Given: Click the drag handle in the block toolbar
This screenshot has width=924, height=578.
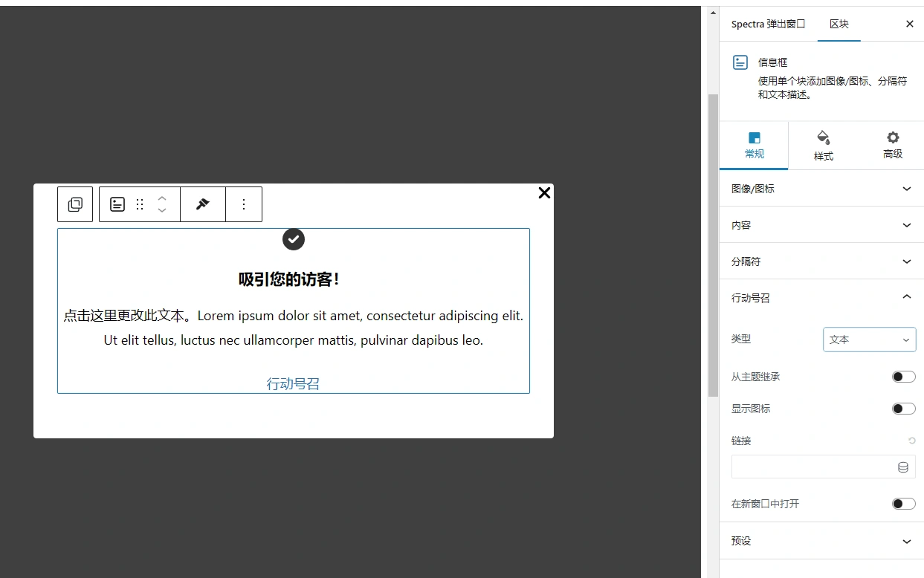Looking at the screenshot, I should (139, 204).
